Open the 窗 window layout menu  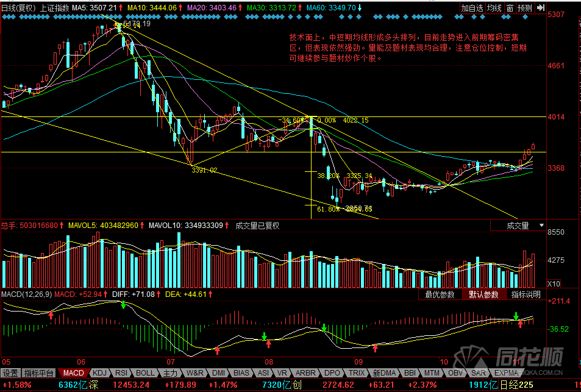510,8
